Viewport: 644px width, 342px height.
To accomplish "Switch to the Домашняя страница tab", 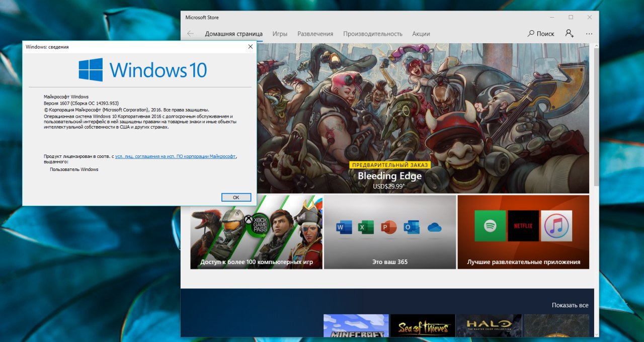I will 233,34.
